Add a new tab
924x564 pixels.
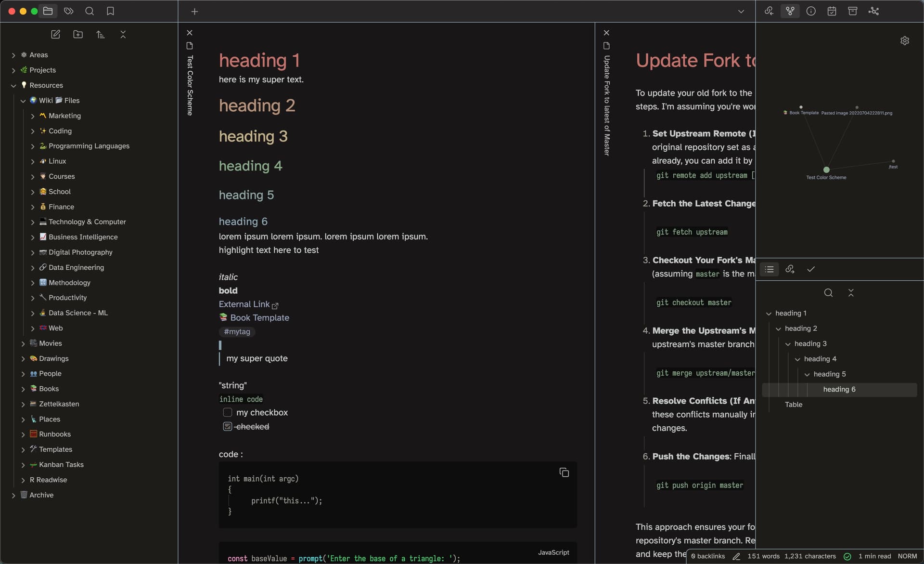[194, 12]
